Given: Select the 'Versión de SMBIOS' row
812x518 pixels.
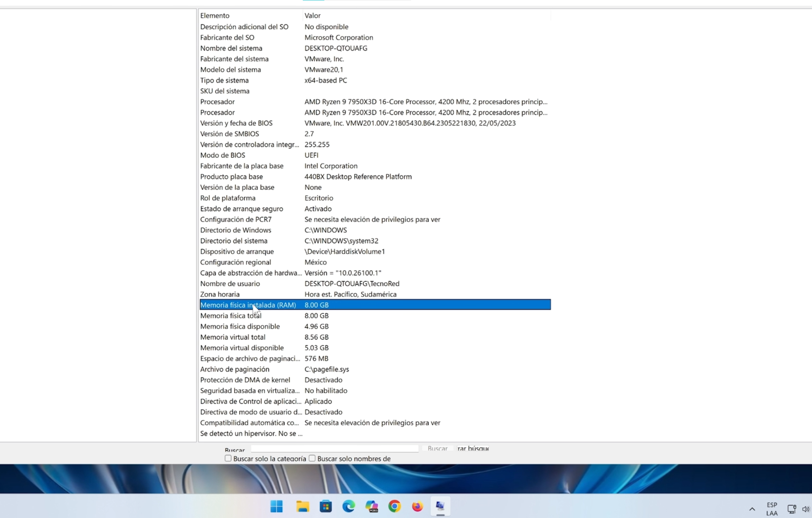Looking at the screenshot, I should tap(375, 134).
